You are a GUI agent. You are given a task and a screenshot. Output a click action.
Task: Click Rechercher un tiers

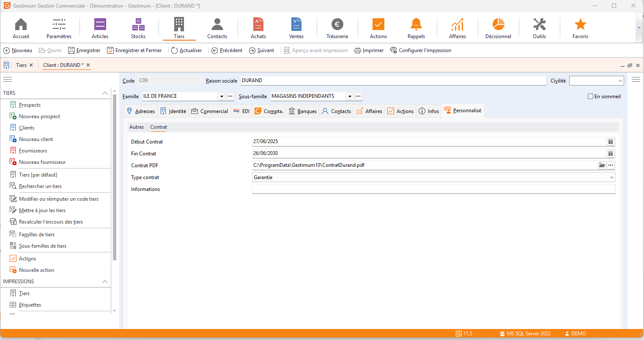[x=40, y=186]
